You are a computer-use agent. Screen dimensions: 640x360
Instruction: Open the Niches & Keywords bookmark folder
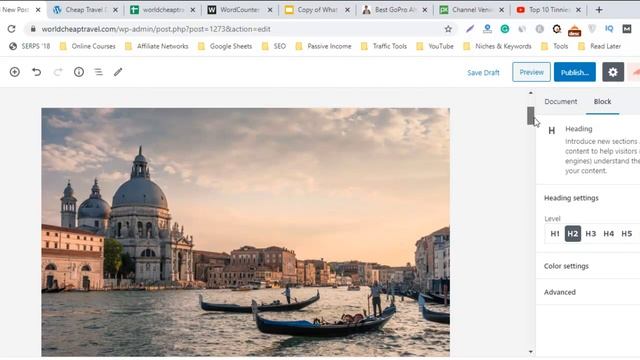coord(497,46)
